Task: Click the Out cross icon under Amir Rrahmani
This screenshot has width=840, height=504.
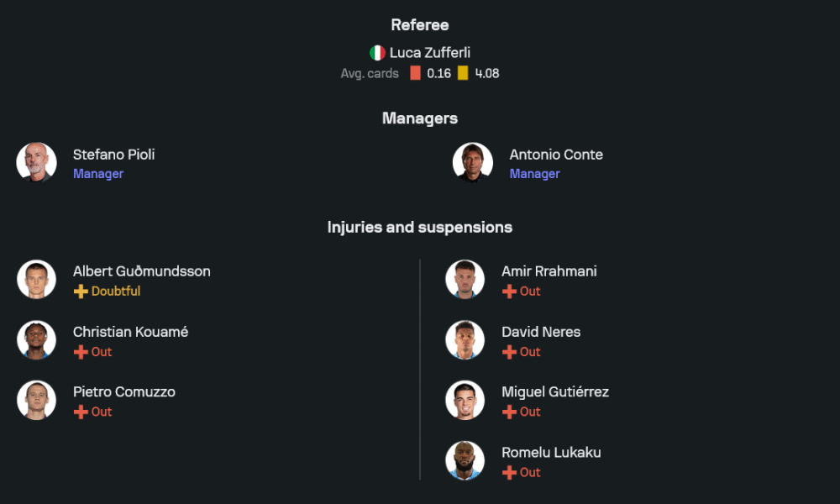Action: (509, 291)
